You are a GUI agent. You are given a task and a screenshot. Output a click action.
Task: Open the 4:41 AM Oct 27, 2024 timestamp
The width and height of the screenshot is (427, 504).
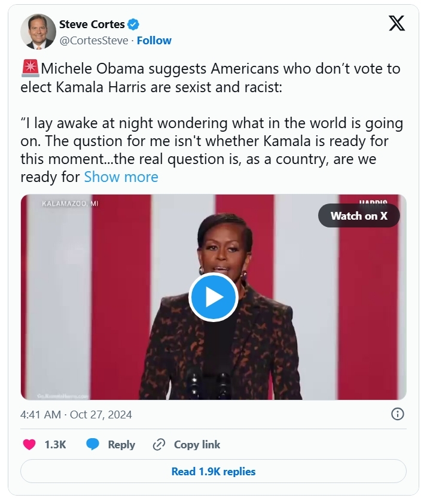pos(76,414)
